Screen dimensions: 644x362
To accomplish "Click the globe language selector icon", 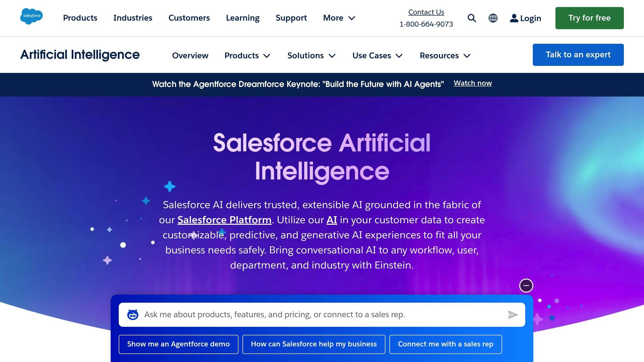I will [493, 18].
